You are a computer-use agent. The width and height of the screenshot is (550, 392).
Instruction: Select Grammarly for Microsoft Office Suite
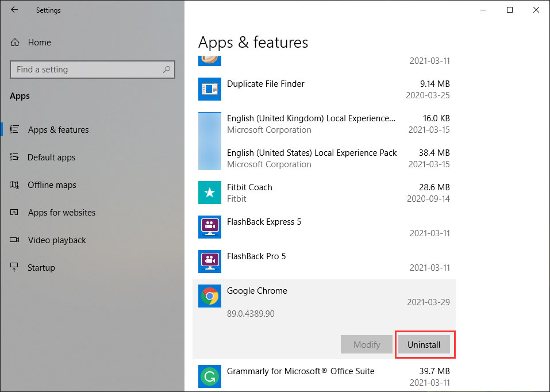click(301, 371)
